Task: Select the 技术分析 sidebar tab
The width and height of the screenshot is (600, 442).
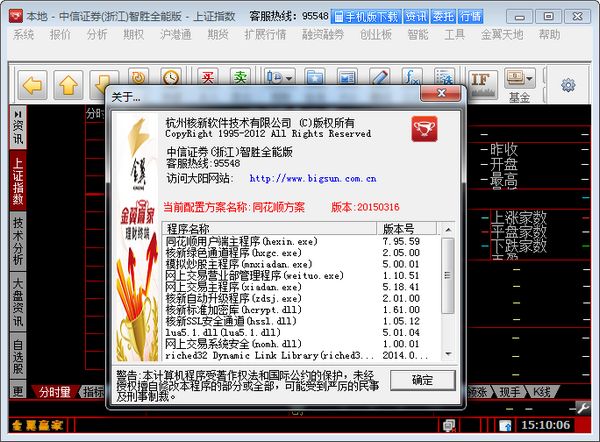Action: click(18, 241)
